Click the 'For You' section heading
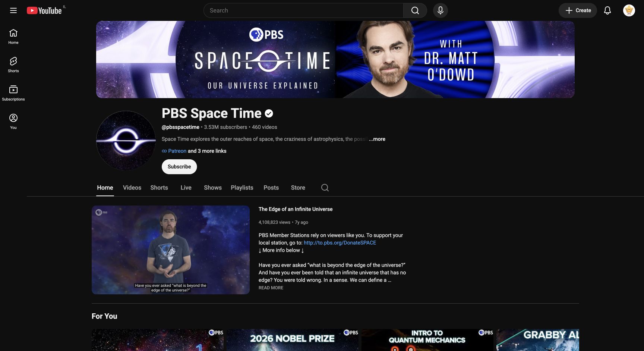644x351 pixels. click(104, 316)
